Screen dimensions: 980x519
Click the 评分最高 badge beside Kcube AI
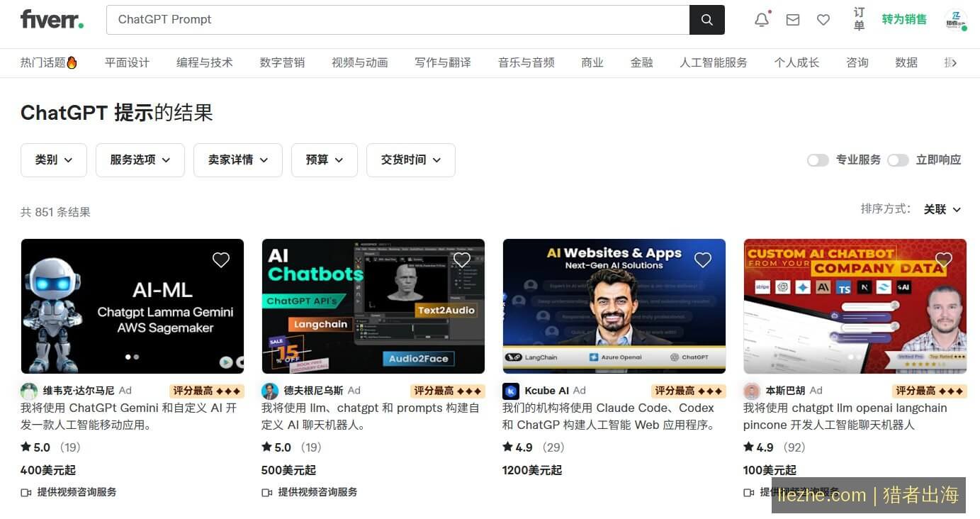click(689, 391)
